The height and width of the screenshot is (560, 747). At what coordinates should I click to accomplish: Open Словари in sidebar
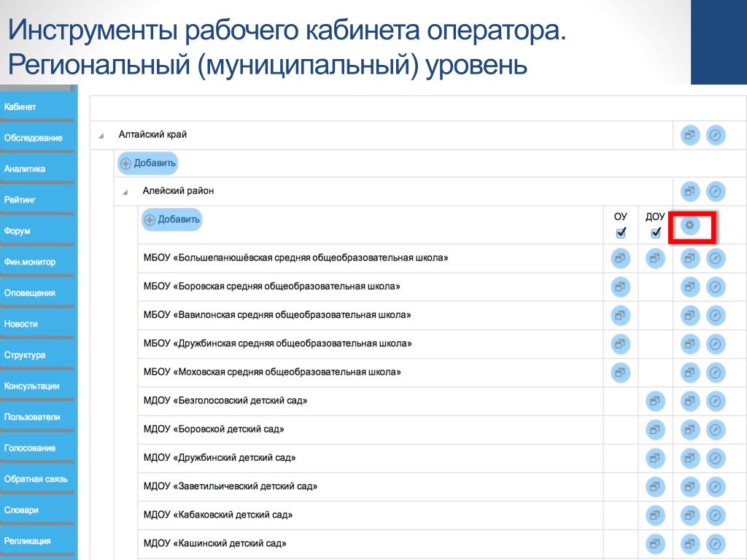pyautogui.click(x=37, y=510)
